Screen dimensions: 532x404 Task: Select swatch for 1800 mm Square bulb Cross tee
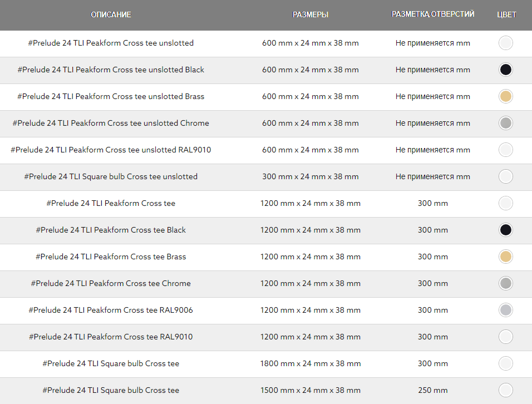[505, 363]
